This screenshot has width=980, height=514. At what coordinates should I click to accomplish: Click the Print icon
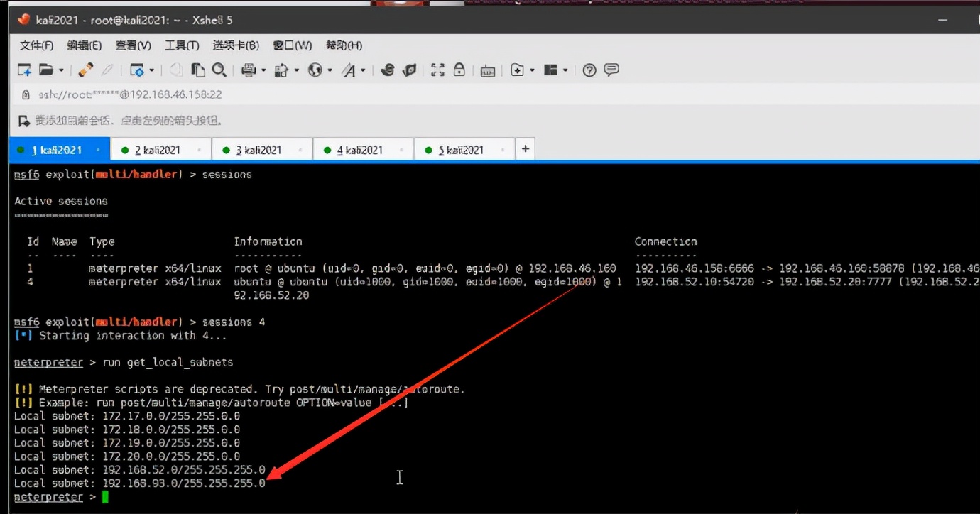tap(249, 70)
